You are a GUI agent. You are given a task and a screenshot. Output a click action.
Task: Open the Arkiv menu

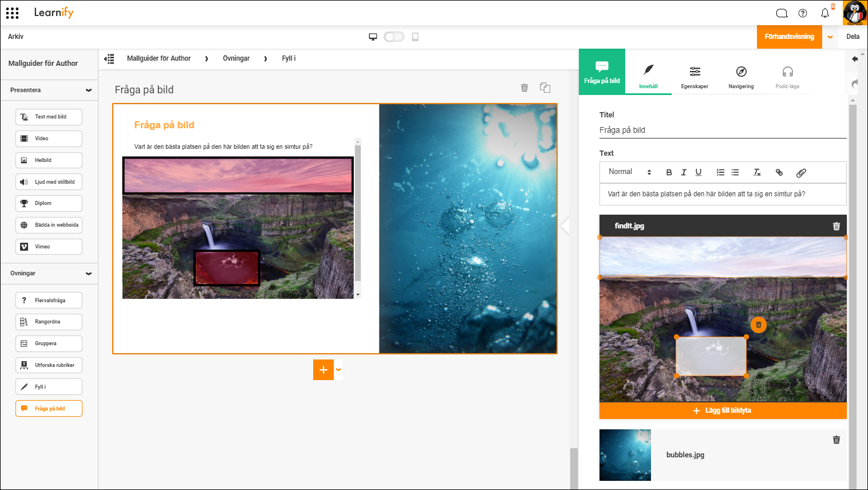[16, 37]
